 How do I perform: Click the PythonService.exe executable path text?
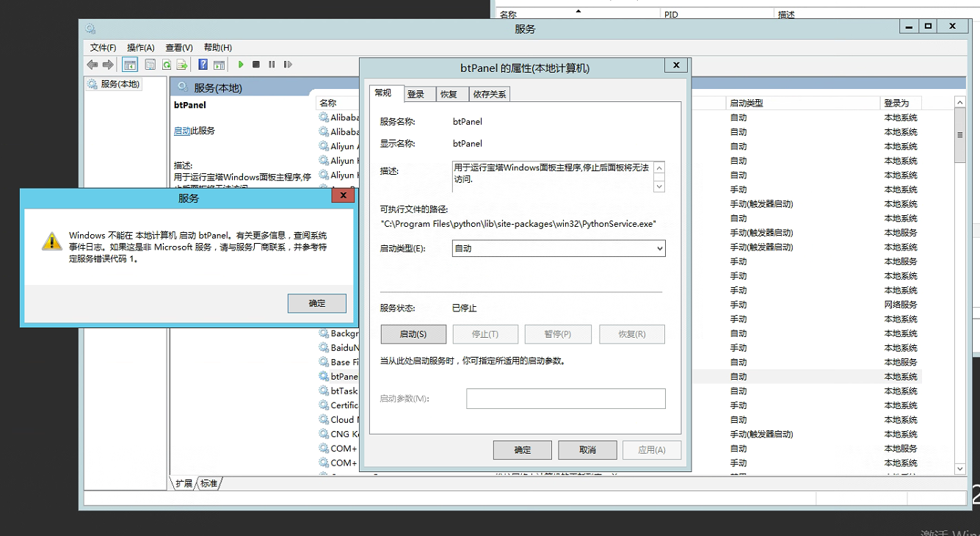[x=518, y=223]
